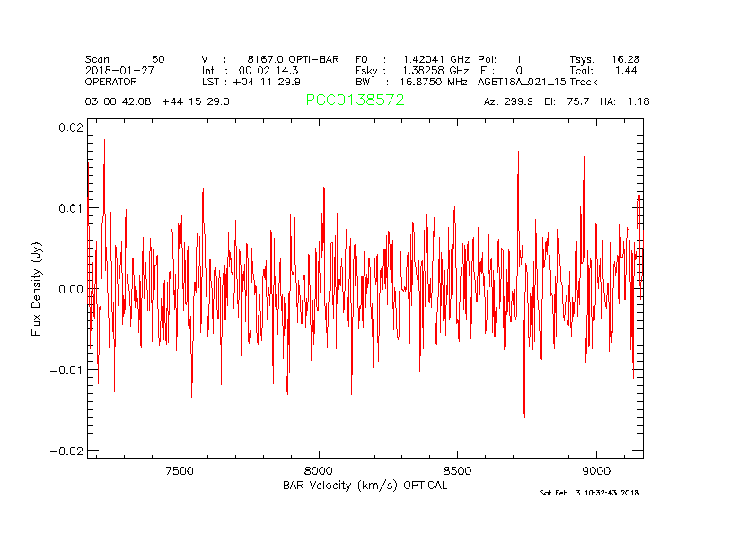Click the Sat Feb 3 timestamp footer
Image resolution: width=756 pixels, height=534 pixels.
[589, 493]
